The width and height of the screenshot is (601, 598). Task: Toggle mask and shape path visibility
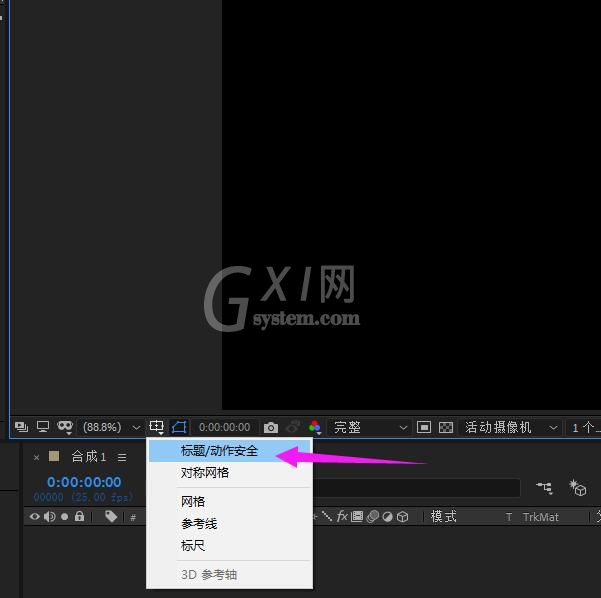[x=179, y=427]
